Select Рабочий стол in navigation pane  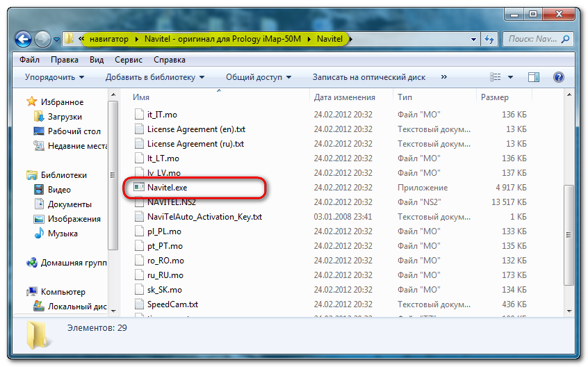[74, 131]
